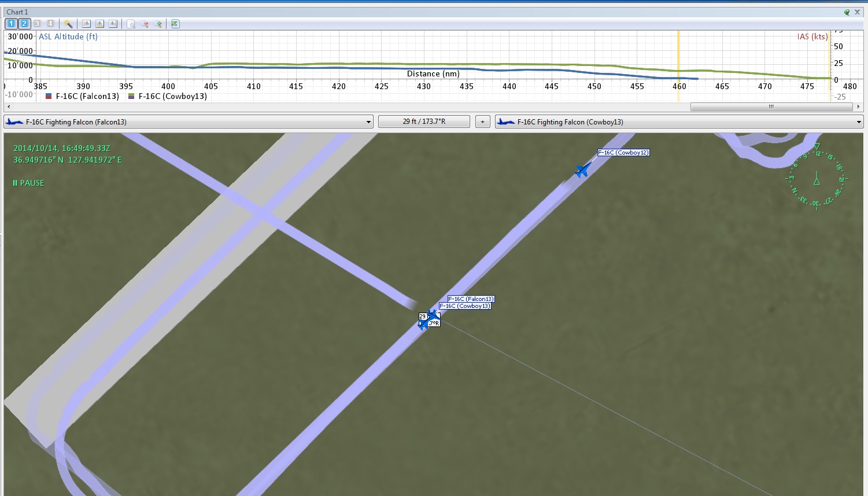Select the second chart layout icon
Screen dimensions: 868x496
pos(99,24)
